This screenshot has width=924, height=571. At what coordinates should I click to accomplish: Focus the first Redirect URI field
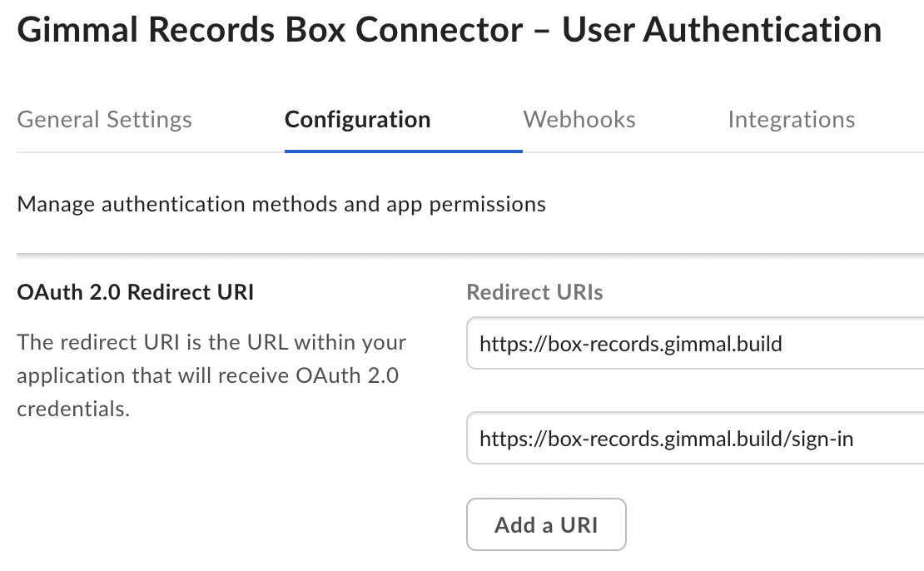(695, 343)
